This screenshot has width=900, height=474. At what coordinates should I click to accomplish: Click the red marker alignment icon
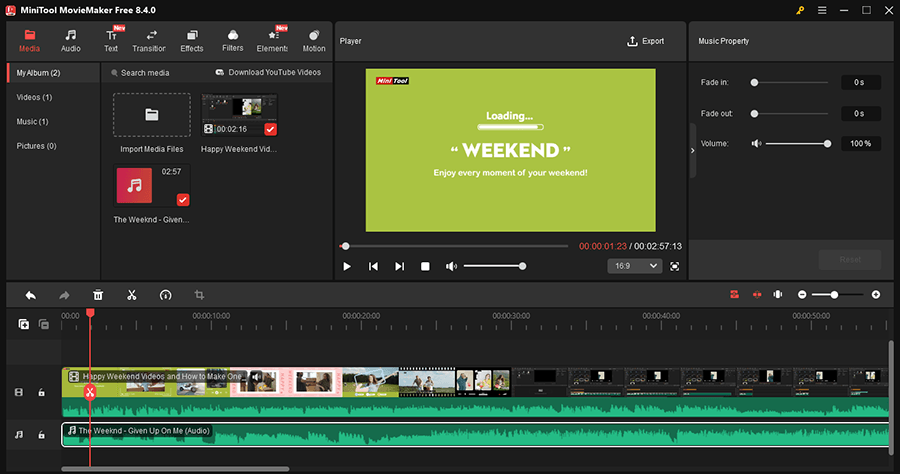(x=757, y=294)
